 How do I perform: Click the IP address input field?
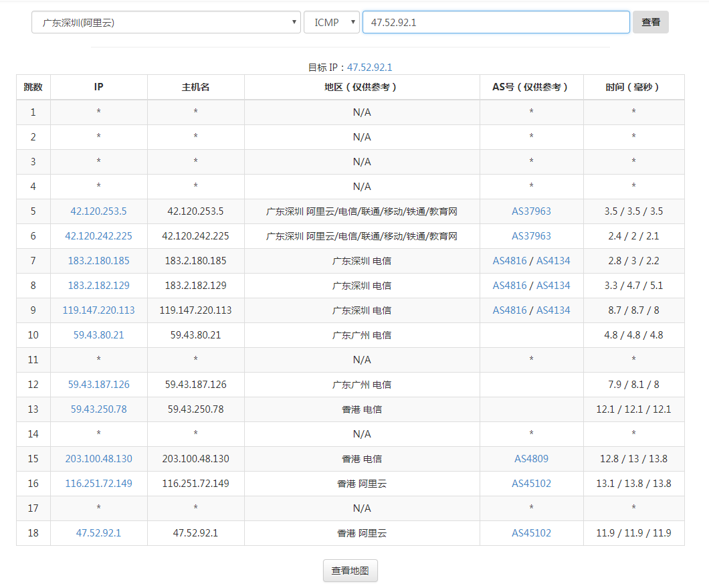pyautogui.click(x=496, y=22)
